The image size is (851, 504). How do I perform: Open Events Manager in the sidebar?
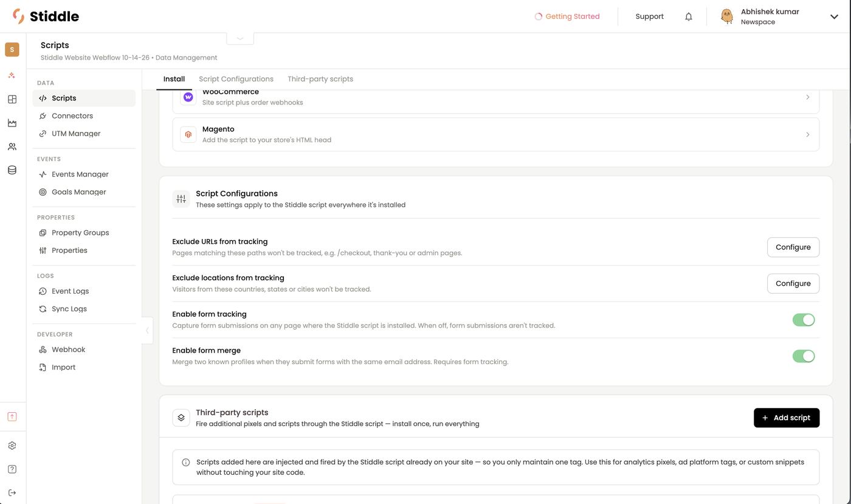coord(84,174)
